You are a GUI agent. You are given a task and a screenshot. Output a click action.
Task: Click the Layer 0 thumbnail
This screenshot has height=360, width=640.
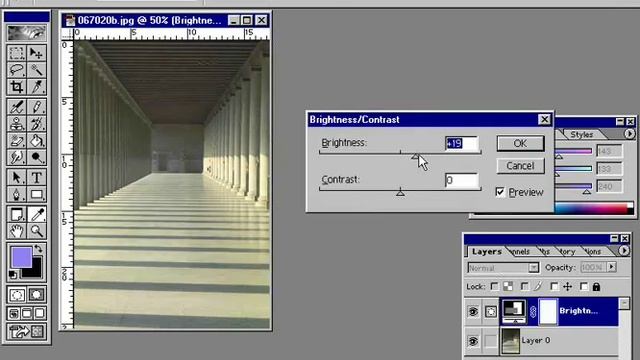pyautogui.click(x=511, y=341)
